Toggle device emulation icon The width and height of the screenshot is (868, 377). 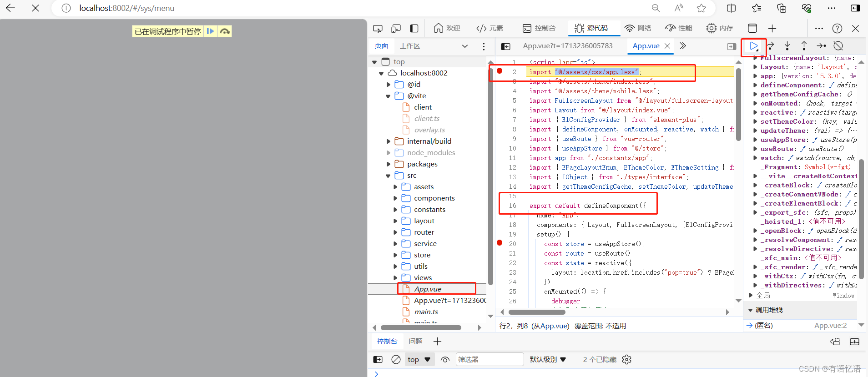pyautogui.click(x=396, y=28)
